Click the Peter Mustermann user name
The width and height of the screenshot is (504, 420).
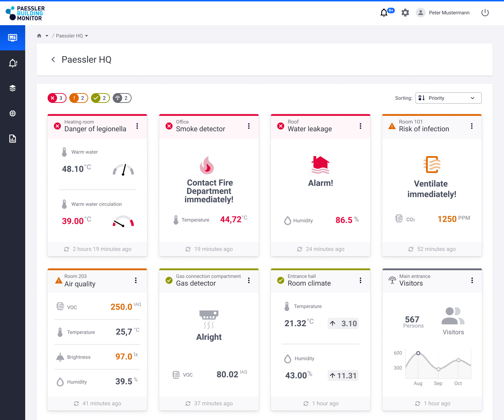pyautogui.click(x=449, y=13)
